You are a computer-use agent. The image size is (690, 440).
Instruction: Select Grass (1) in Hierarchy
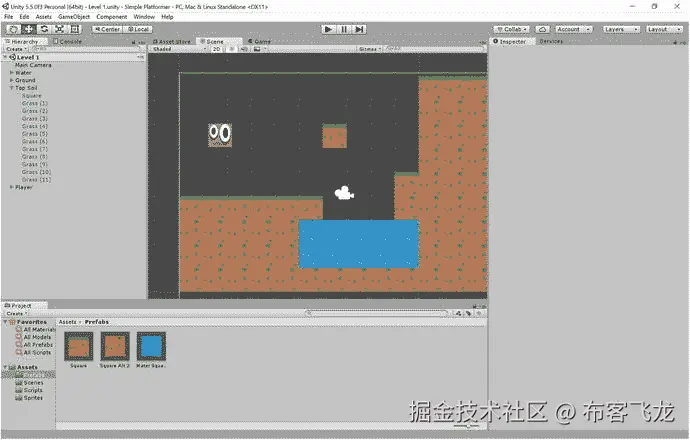pyautogui.click(x=35, y=103)
